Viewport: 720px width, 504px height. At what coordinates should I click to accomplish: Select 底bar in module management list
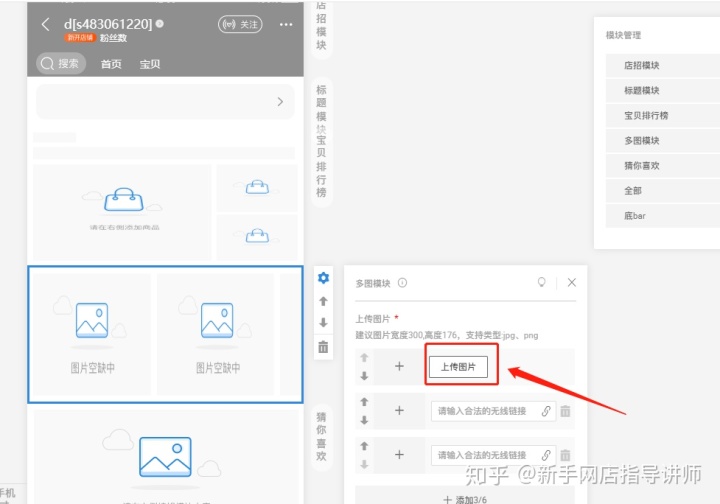click(x=663, y=216)
